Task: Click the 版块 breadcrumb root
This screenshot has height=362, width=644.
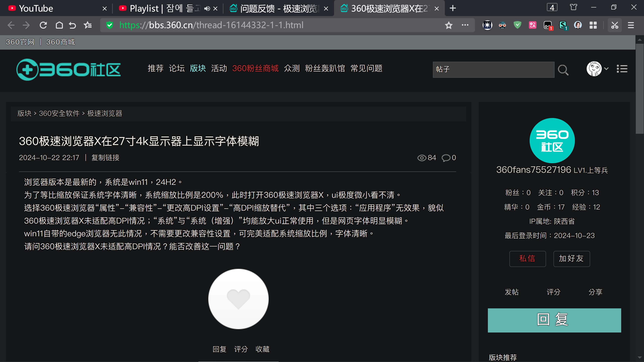Action: click(24, 113)
